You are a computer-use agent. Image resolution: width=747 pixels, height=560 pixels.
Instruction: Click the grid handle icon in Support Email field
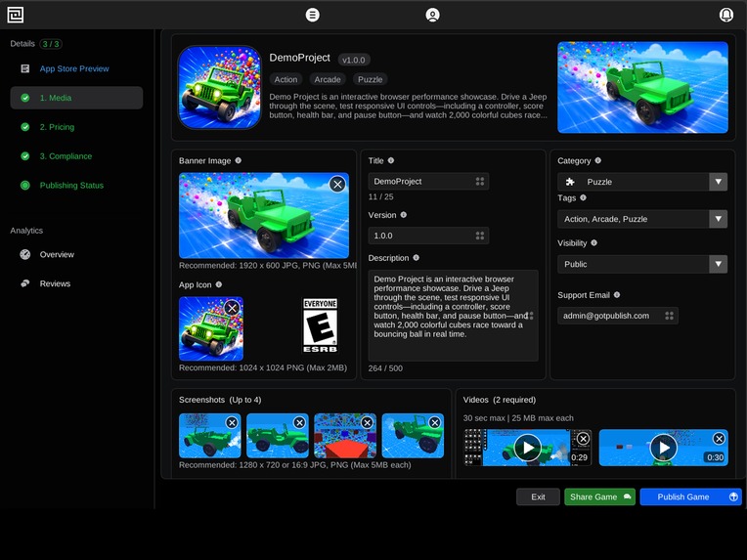pos(670,316)
